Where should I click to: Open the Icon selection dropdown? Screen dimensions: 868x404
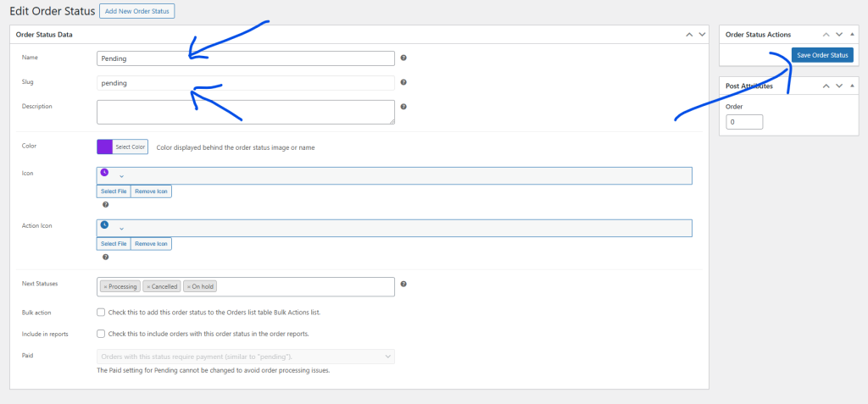[121, 176]
